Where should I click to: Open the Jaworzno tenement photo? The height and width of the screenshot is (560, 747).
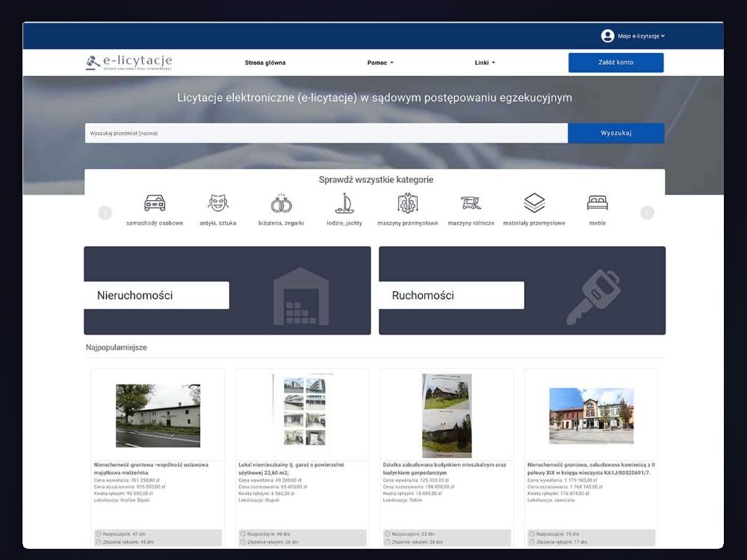pos(591,416)
